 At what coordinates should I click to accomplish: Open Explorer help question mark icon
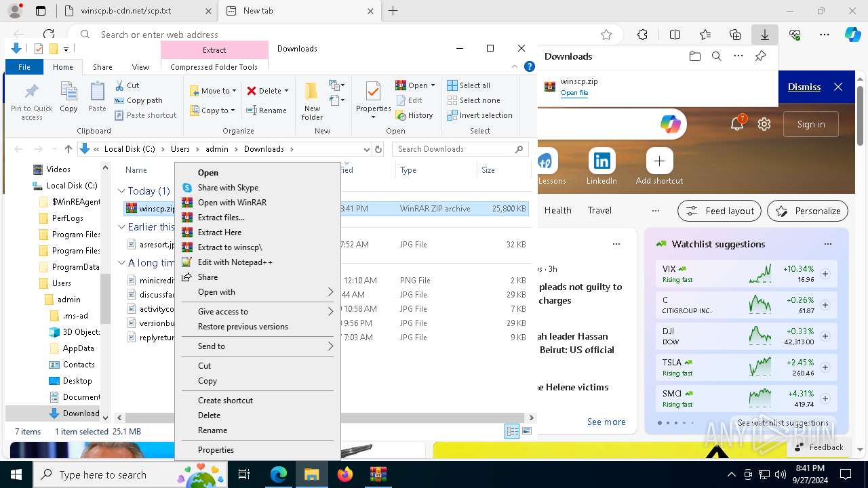tap(530, 66)
